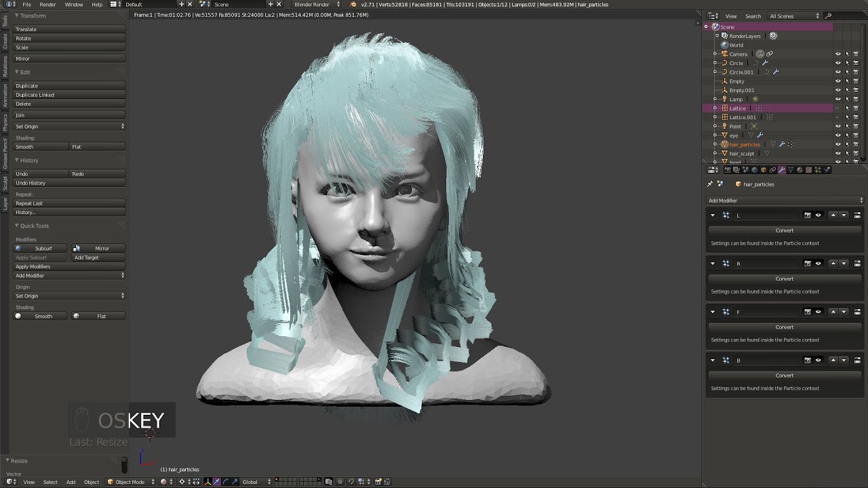The width and height of the screenshot is (868, 488).
Task: Open the Set Origin dropdown under Edit
Action: 69,127
